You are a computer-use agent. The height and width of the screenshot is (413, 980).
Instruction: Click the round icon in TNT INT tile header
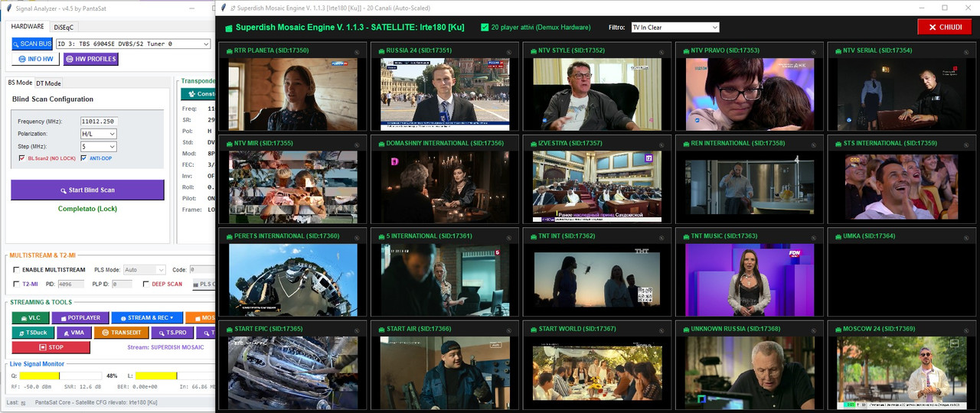(x=661, y=238)
